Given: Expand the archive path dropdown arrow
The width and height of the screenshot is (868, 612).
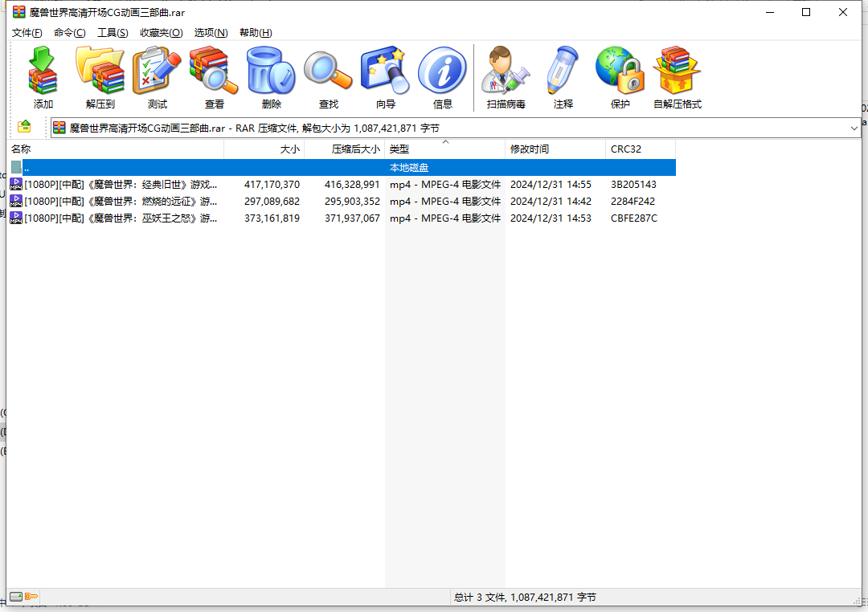Looking at the screenshot, I should coord(854,128).
